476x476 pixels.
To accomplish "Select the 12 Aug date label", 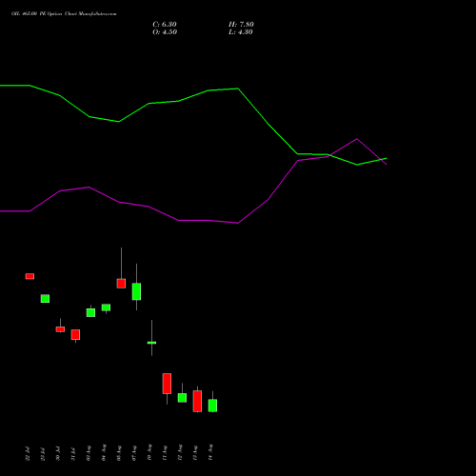I will click(x=180, y=452).
